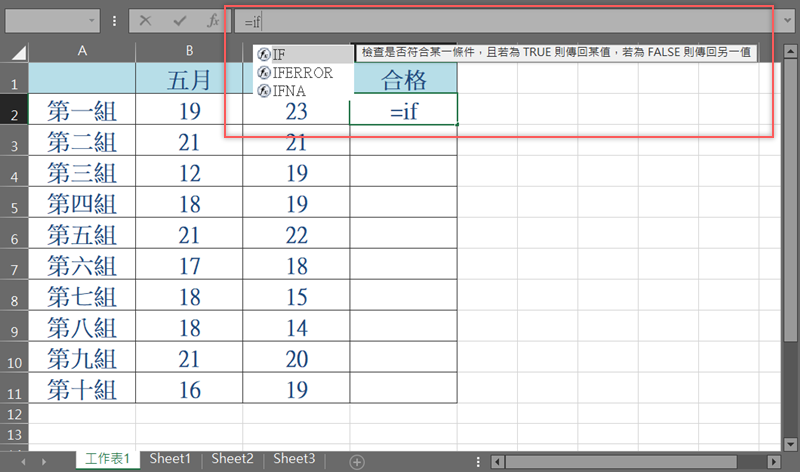Select IFERROR from the autocomplete list

[x=304, y=72]
